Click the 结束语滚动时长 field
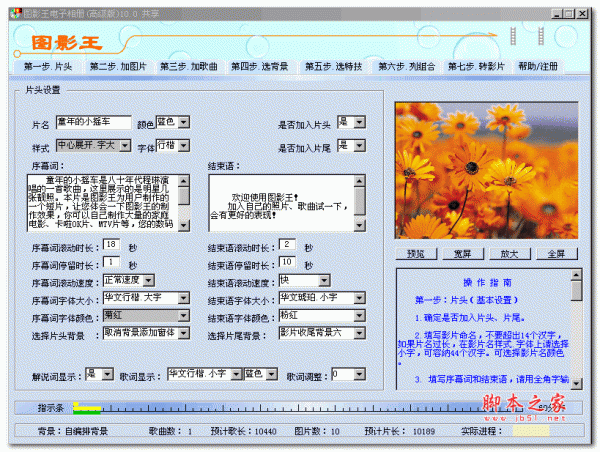 click(287, 245)
